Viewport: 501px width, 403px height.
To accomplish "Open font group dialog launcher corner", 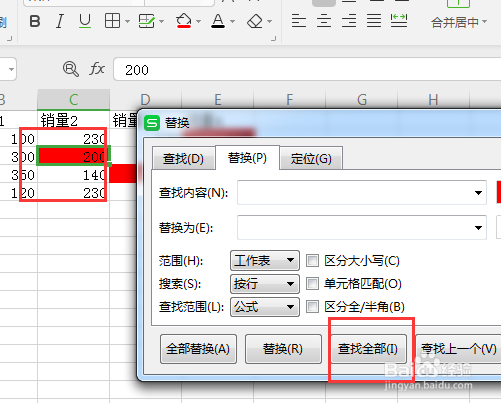I will (274, 39).
